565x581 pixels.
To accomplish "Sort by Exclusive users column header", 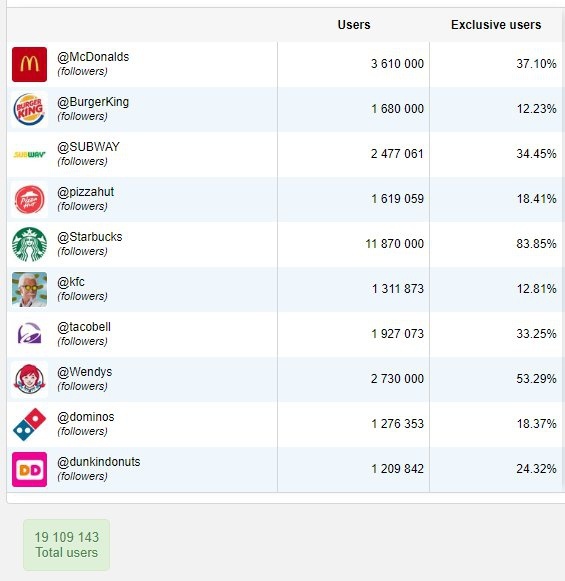I will pos(496,25).
